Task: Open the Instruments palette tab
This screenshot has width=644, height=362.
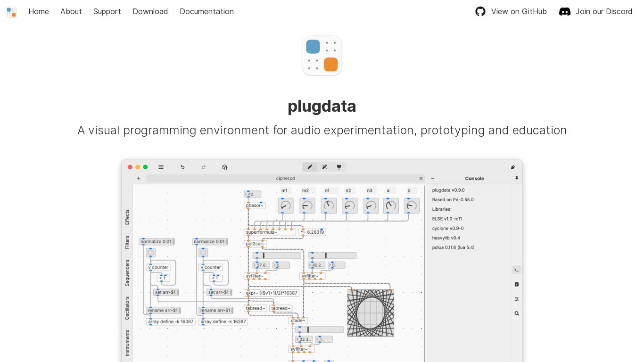Action: (x=127, y=343)
